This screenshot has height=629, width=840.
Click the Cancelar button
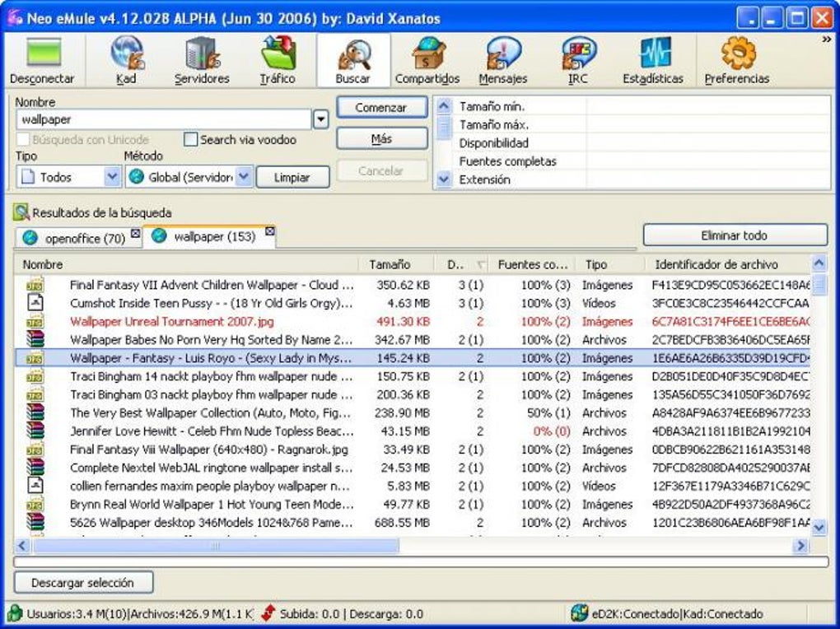pyautogui.click(x=381, y=171)
